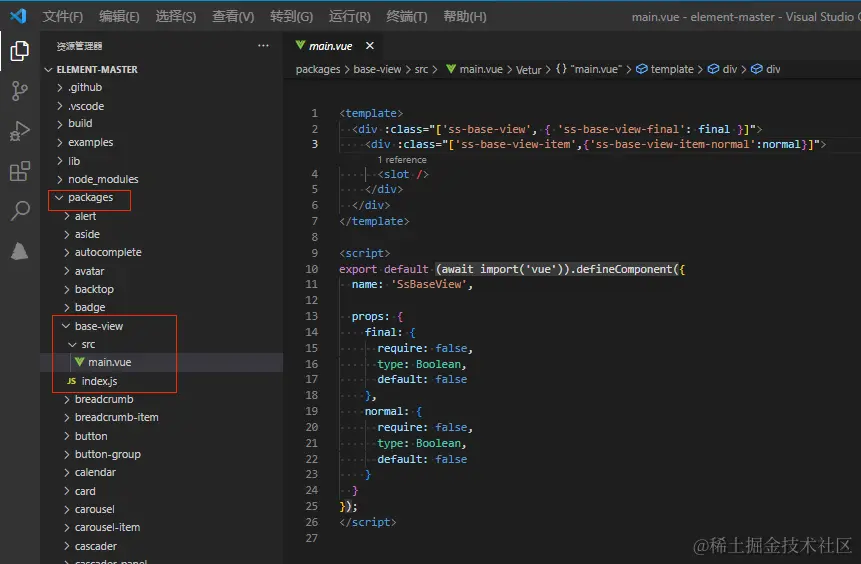Click line number 10 in the gutter
The width and height of the screenshot is (861, 564).
[x=311, y=269]
